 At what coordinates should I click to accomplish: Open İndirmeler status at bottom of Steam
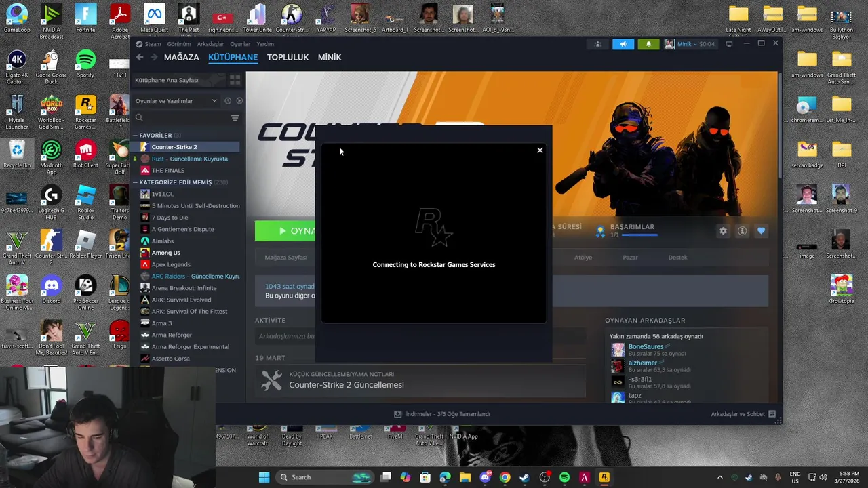tap(441, 414)
